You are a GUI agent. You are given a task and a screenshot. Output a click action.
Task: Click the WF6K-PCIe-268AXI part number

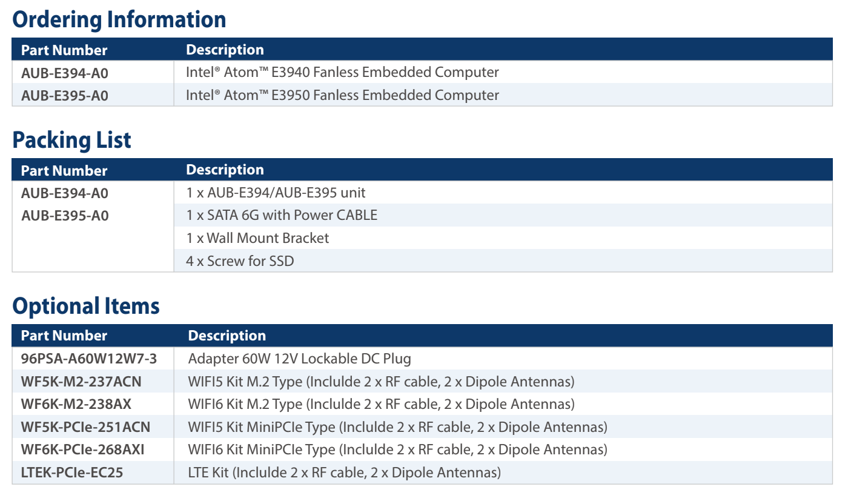tap(82, 449)
